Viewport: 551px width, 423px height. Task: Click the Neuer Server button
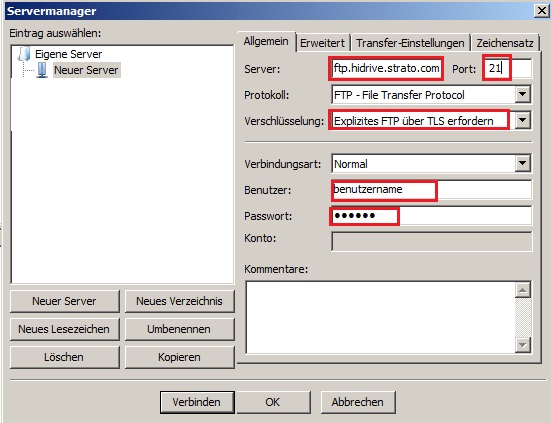[65, 301]
